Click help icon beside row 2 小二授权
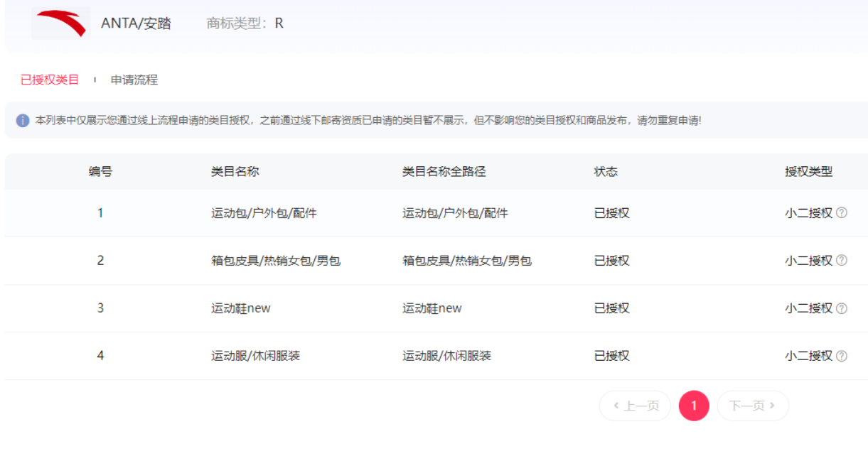 point(842,261)
